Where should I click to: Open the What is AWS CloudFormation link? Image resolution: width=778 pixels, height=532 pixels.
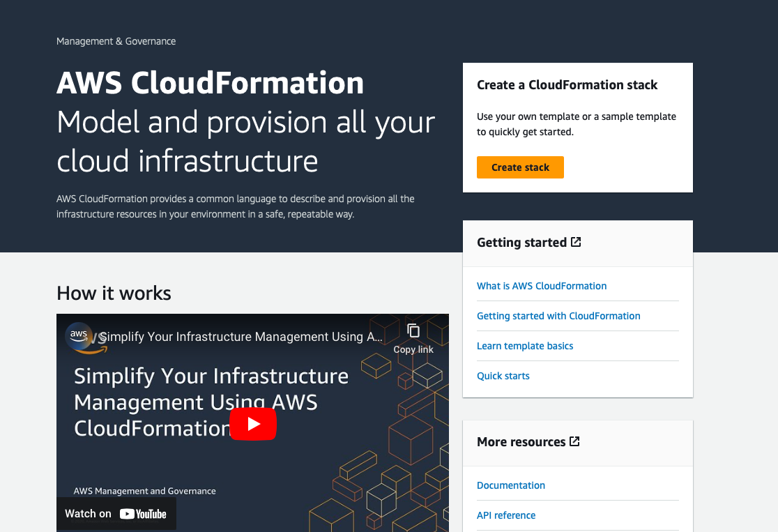542,286
